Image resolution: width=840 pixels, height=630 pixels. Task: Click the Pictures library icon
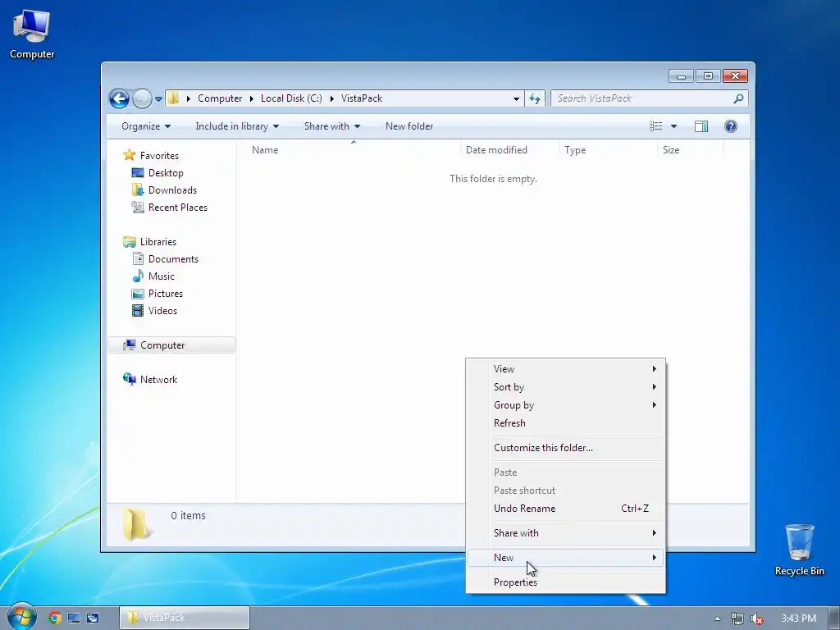pos(138,294)
